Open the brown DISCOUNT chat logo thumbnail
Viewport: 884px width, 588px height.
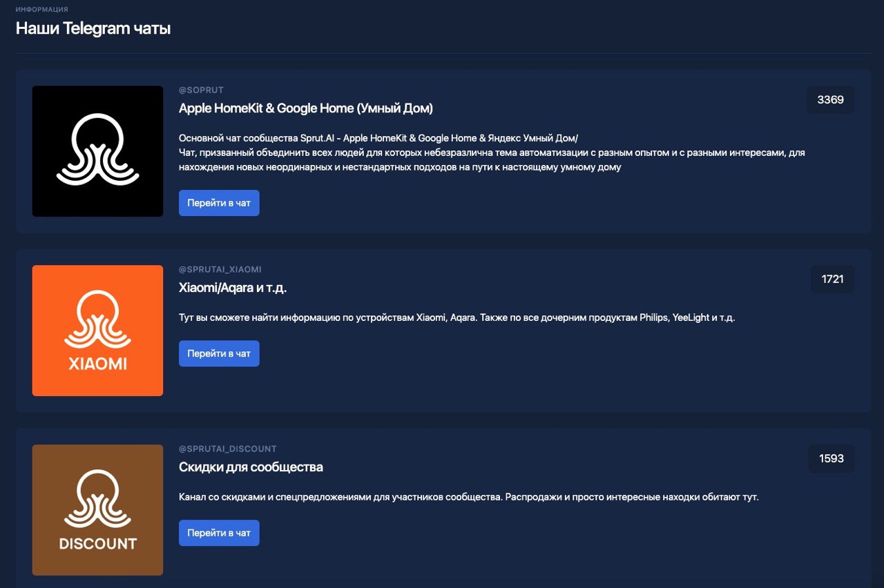(97, 510)
